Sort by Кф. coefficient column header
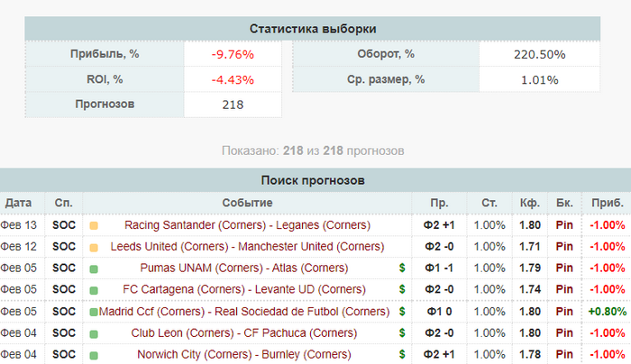The width and height of the screenshot is (631, 364). 530,203
